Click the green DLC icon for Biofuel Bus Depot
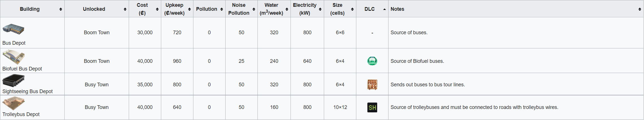The width and height of the screenshot is (644, 120). point(372,61)
